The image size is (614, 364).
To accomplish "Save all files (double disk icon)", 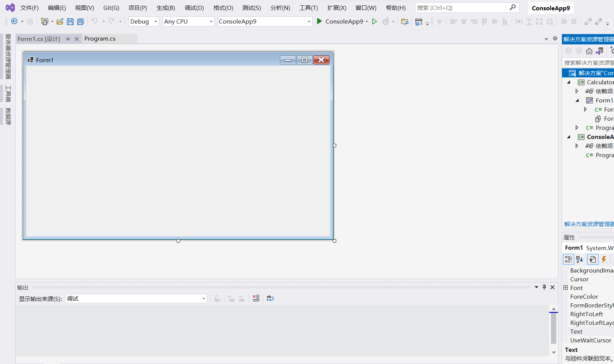I will [x=81, y=22].
